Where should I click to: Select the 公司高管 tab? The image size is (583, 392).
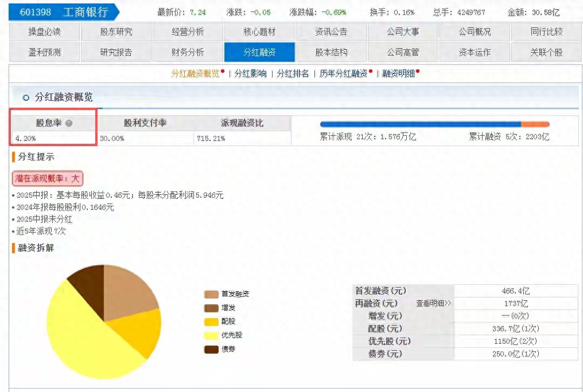point(403,52)
